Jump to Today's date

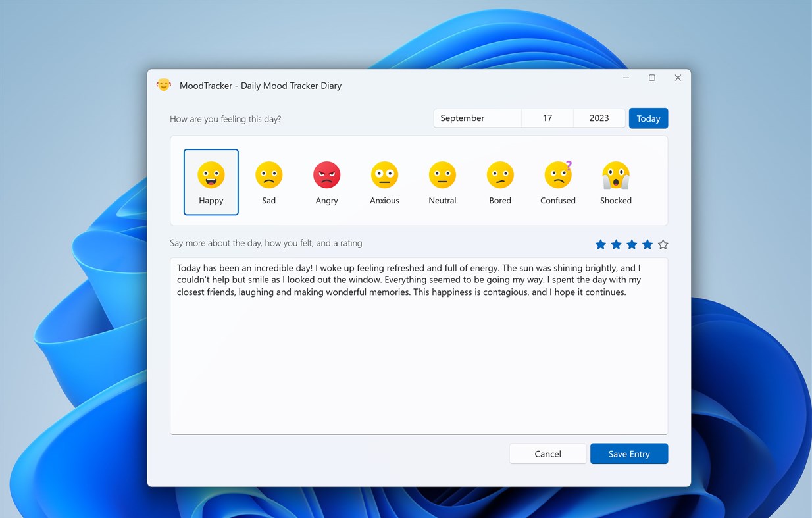(648, 118)
